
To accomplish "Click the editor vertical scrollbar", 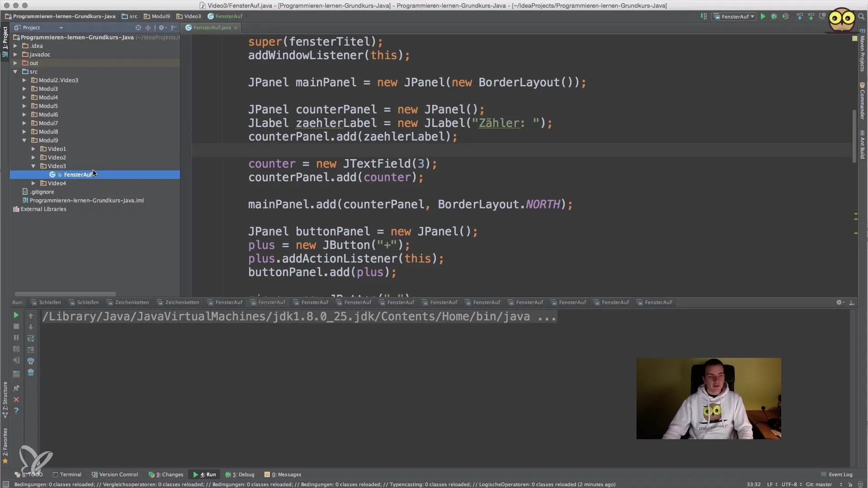I will [x=854, y=136].
